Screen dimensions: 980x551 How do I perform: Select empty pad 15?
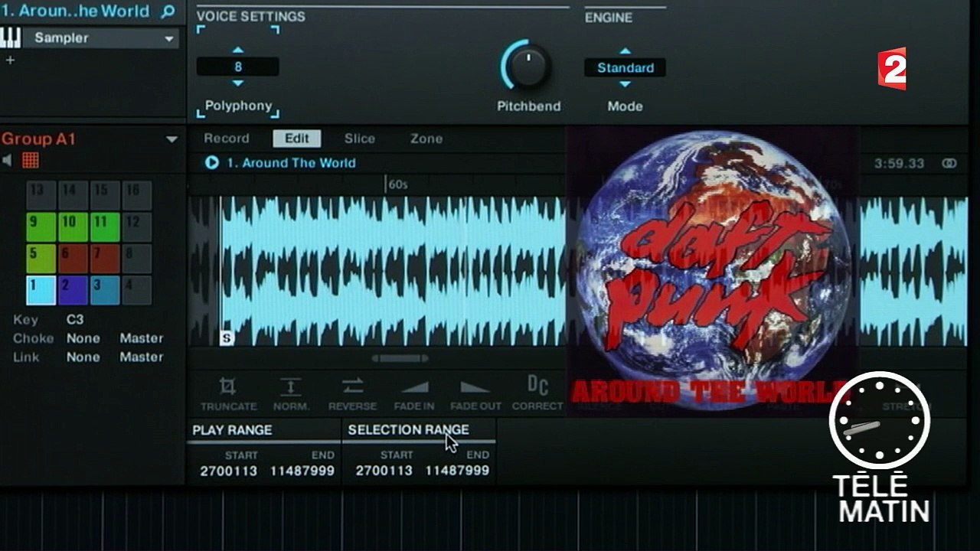[105, 196]
